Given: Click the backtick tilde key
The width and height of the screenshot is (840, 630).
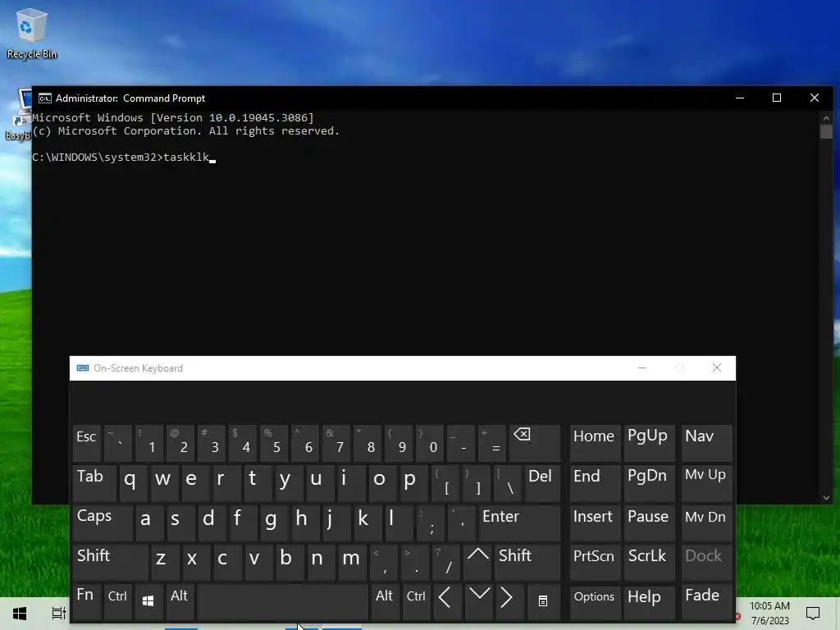Looking at the screenshot, I should pos(118,442).
